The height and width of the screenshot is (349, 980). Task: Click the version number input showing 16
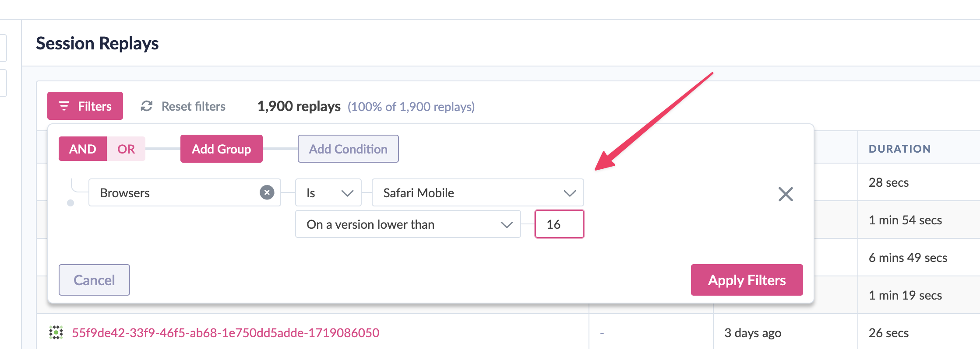(x=560, y=224)
